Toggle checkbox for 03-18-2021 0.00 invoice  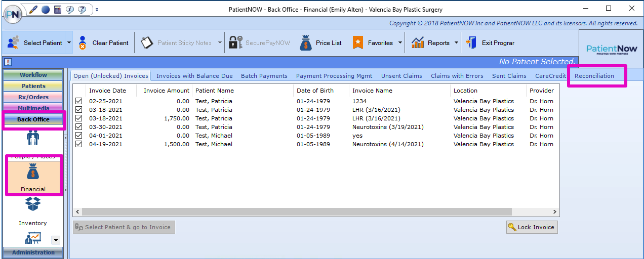point(79,110)
